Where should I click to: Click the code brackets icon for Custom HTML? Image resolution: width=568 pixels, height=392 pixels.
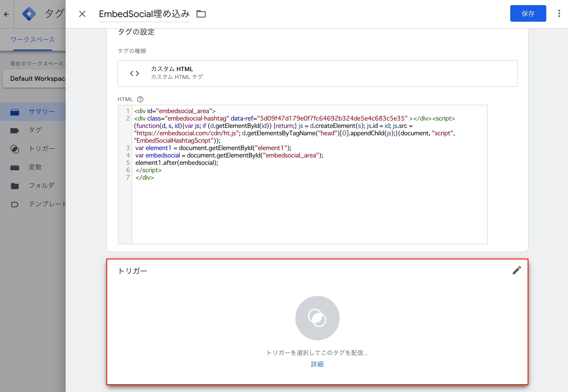(x=134, y=73)
